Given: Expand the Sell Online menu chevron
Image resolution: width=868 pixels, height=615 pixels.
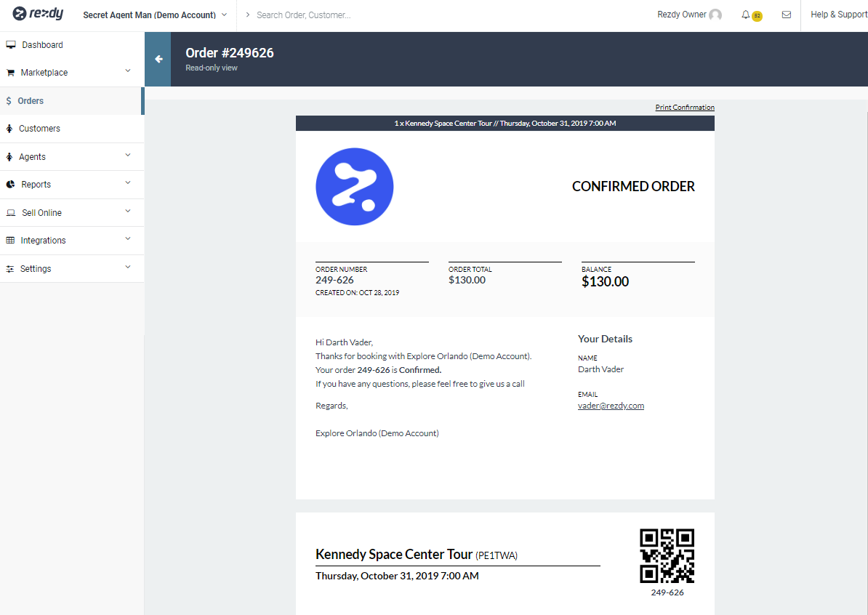Looking at the screenshot, I should pos(128,211).
